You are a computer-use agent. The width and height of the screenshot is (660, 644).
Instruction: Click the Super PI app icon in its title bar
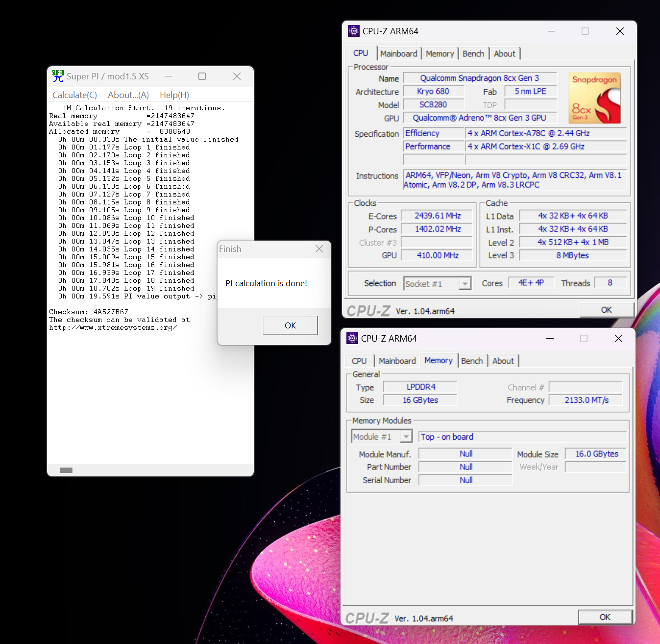point(58,76)
